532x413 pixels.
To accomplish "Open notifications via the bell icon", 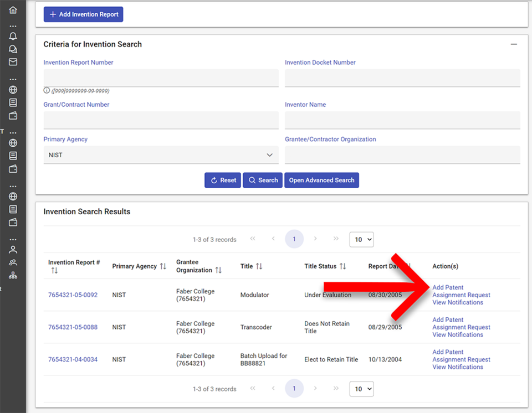I will (13, 36).
